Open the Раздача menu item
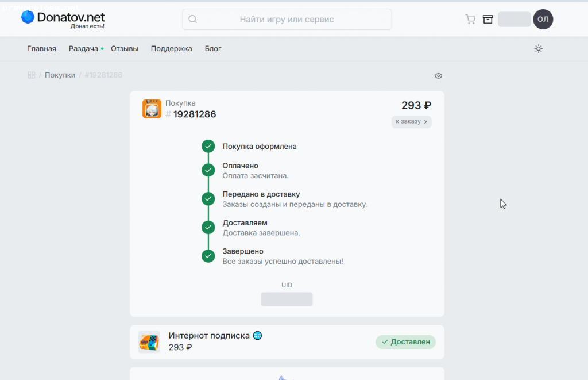588x380 pixels. [x=83, y=49]
